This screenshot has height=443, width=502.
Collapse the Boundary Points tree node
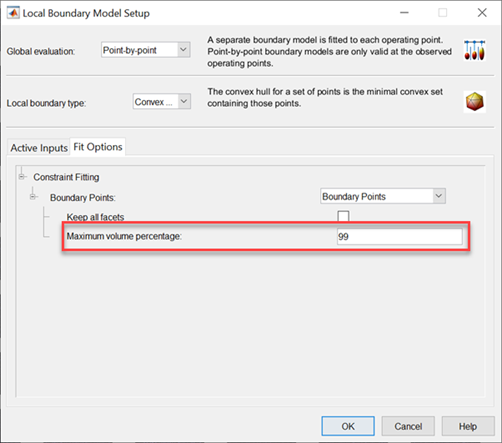click(33, 197)
